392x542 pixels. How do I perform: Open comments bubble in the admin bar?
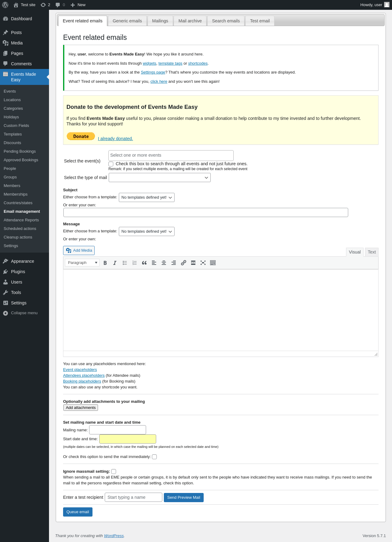click(60, 5)
